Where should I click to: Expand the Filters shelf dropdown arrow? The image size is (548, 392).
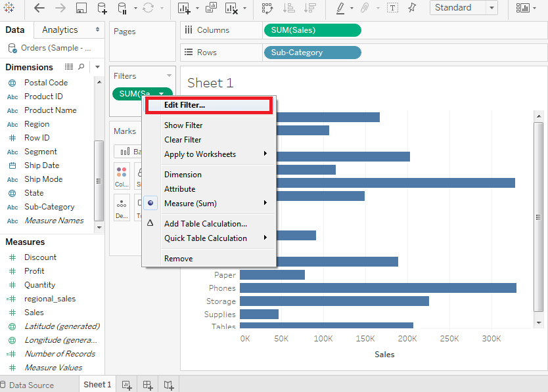click(169, 76)
